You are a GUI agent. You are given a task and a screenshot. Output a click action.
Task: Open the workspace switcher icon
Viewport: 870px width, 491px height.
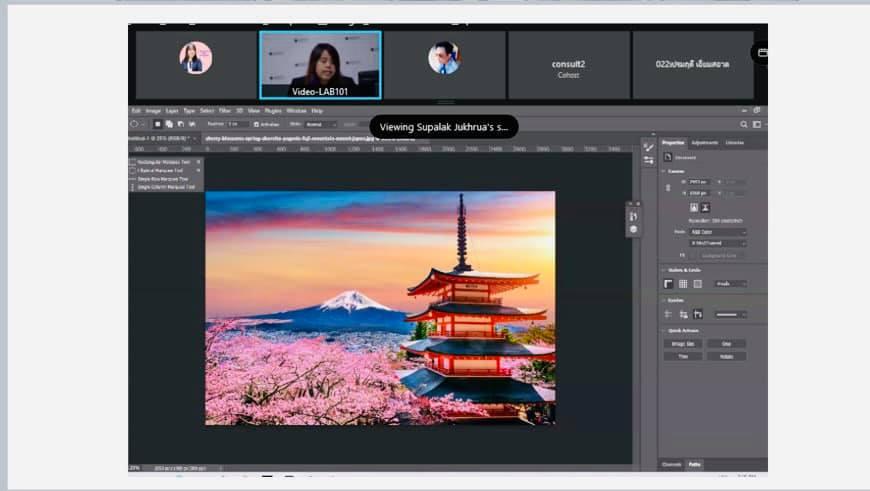(757, 125)
